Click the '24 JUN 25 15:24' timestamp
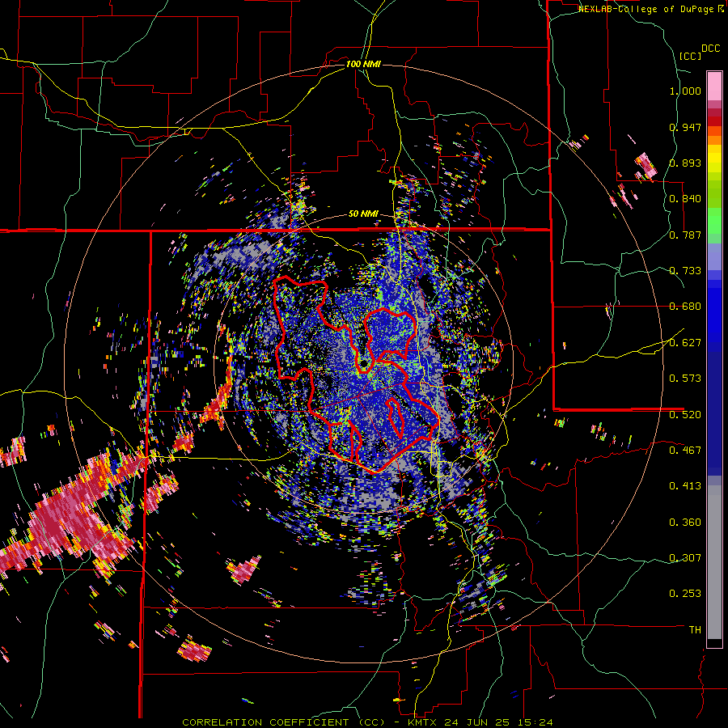Screen dimensions: 728x728 tap(498, 722)
